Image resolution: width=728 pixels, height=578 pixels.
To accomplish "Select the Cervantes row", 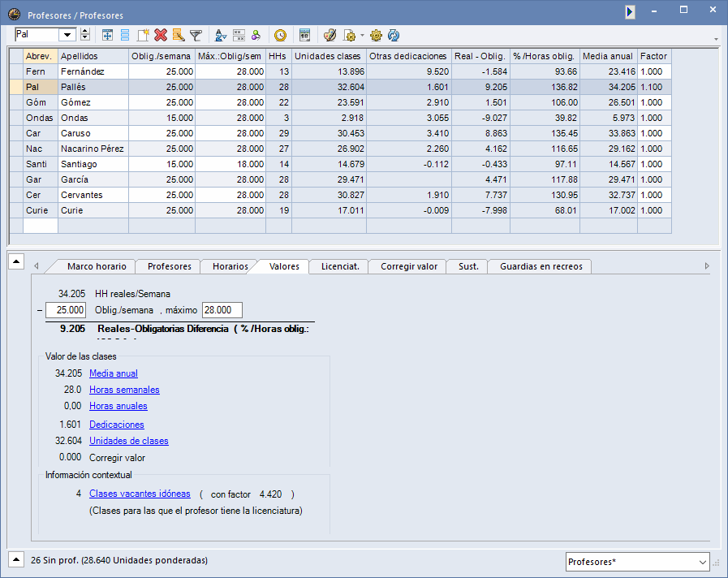I will (340, 195).
